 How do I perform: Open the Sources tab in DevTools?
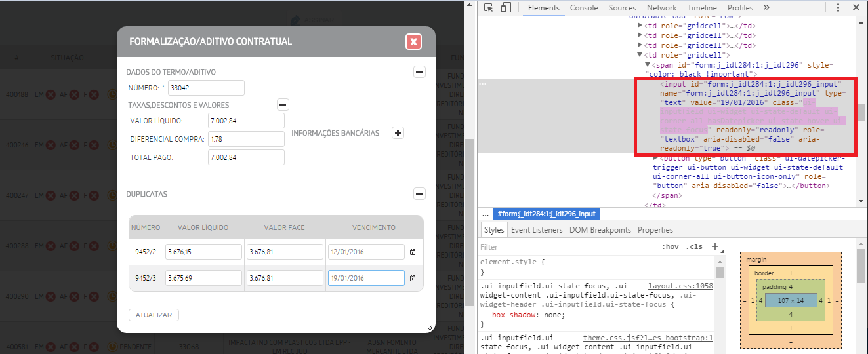622,8
